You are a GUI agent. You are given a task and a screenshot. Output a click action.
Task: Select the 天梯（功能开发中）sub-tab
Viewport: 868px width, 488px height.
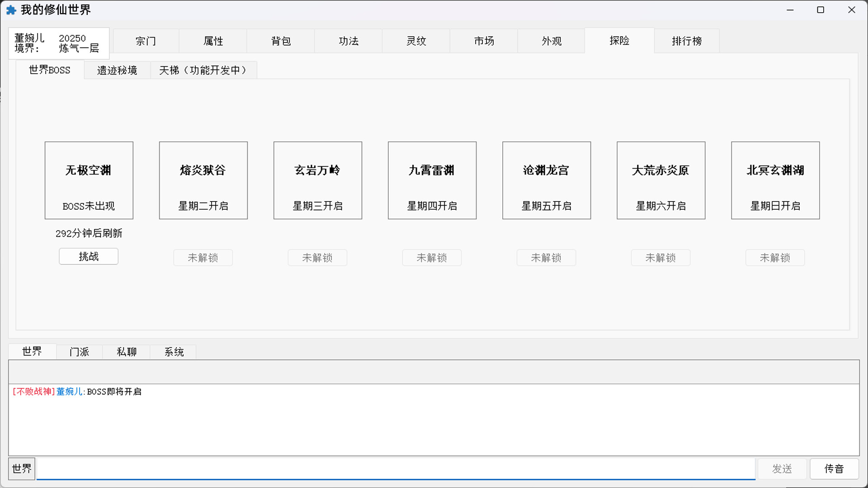coord(203,70)
